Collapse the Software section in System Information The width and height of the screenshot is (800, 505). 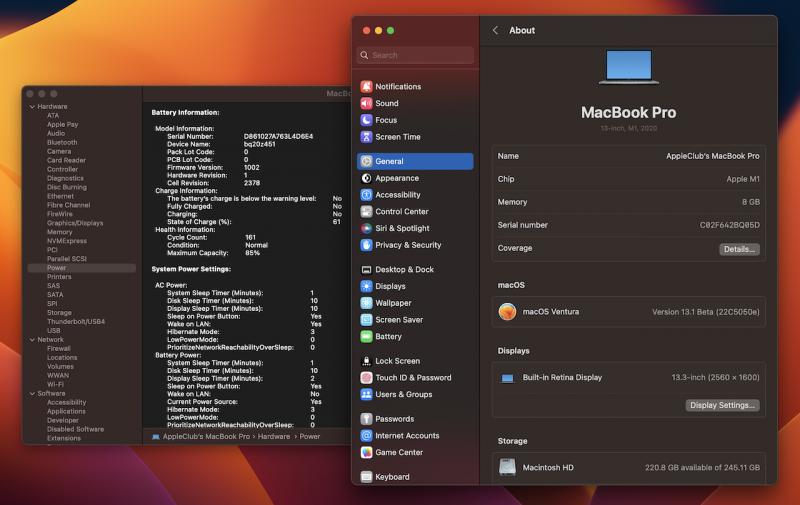(x=32, y=394)
